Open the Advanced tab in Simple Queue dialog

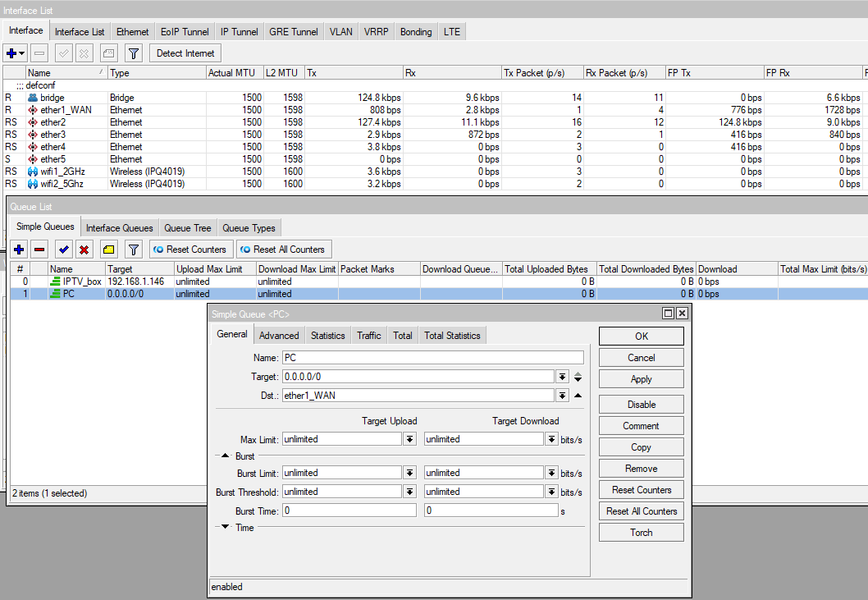pyautogui.click(x=279, y=336)
